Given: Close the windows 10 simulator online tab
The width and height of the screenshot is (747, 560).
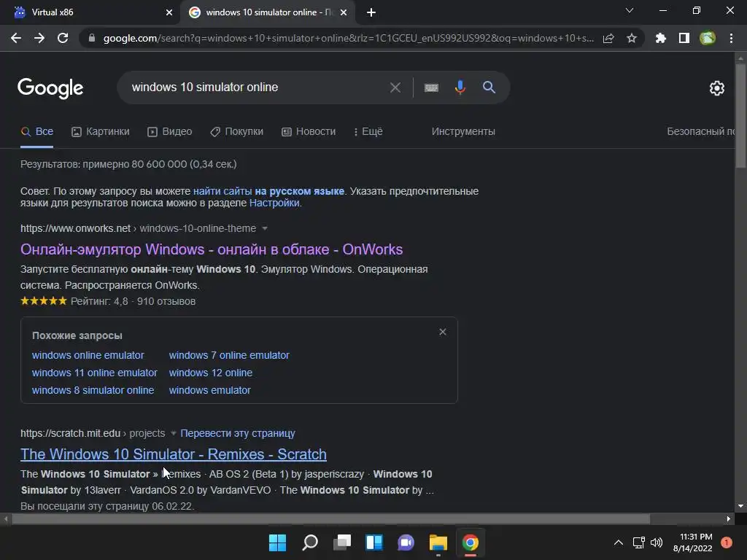Looking at the screenshot, I should click(344, 12).
